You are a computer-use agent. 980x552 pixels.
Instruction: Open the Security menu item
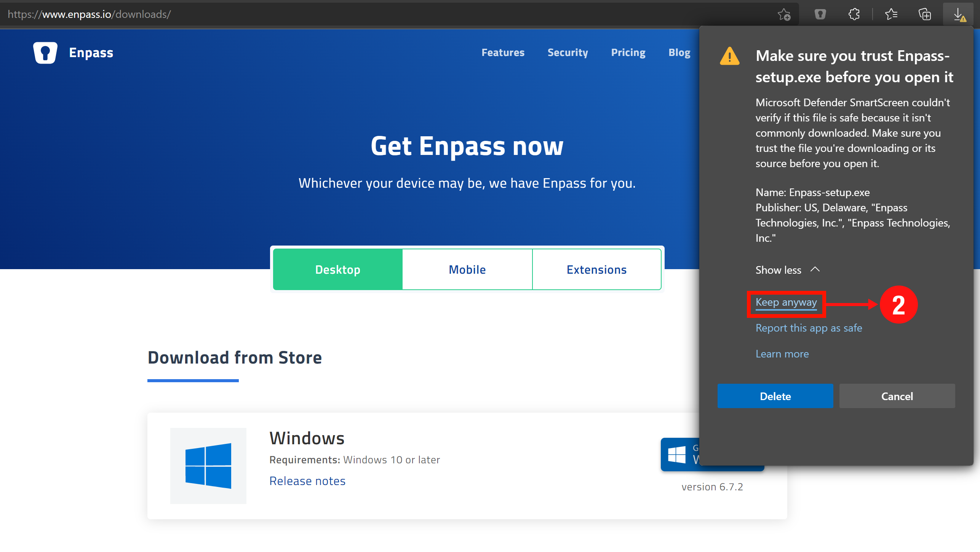(x=568, y=53)
